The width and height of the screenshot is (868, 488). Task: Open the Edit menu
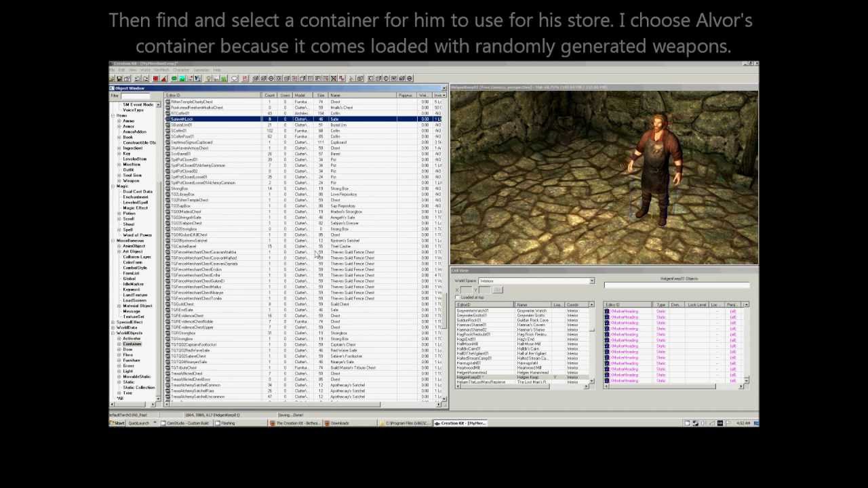pos(122,70)
